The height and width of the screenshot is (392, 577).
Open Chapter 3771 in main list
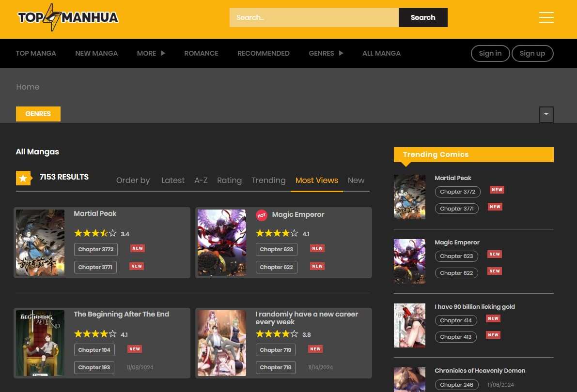pyautogui.click(x=95, y=267)
